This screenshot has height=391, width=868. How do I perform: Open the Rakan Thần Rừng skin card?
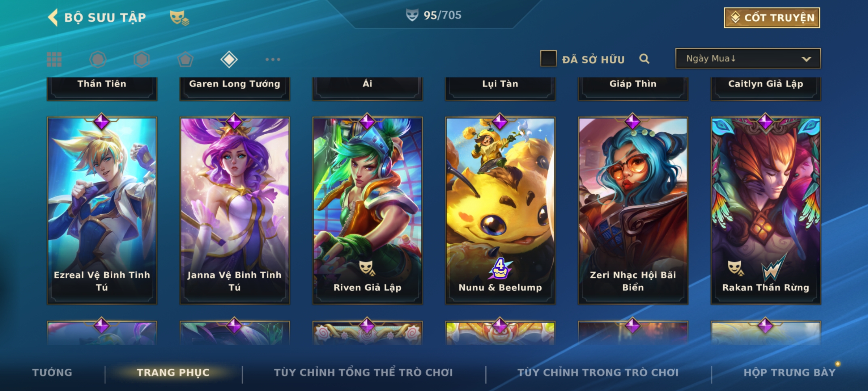(x=766, y=210)
